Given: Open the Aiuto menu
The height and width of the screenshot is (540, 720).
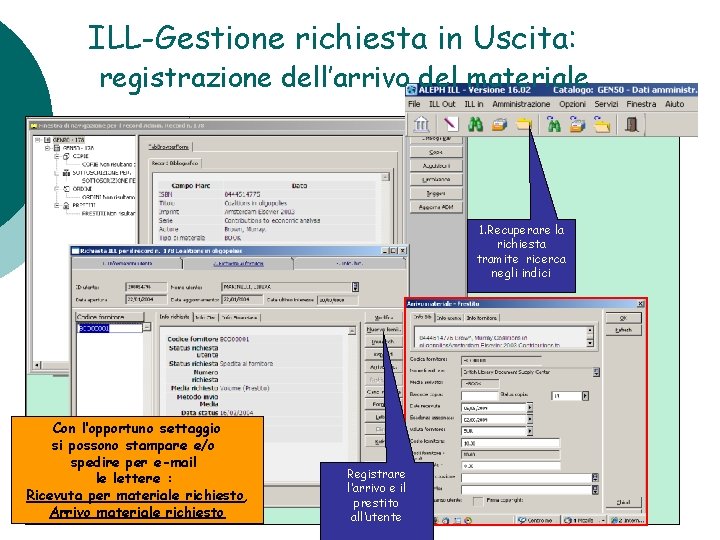Looking at the screenshot, I should coord(675,104).
